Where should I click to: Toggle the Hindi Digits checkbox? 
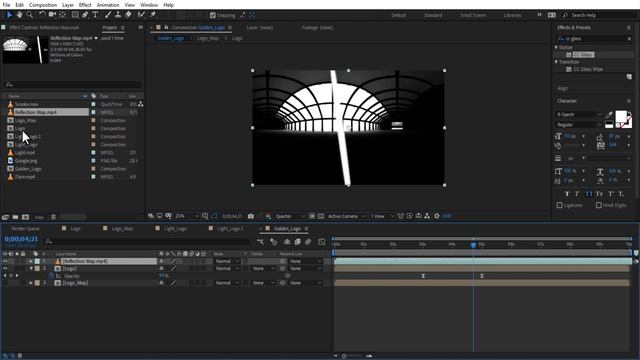pos(598,205)
